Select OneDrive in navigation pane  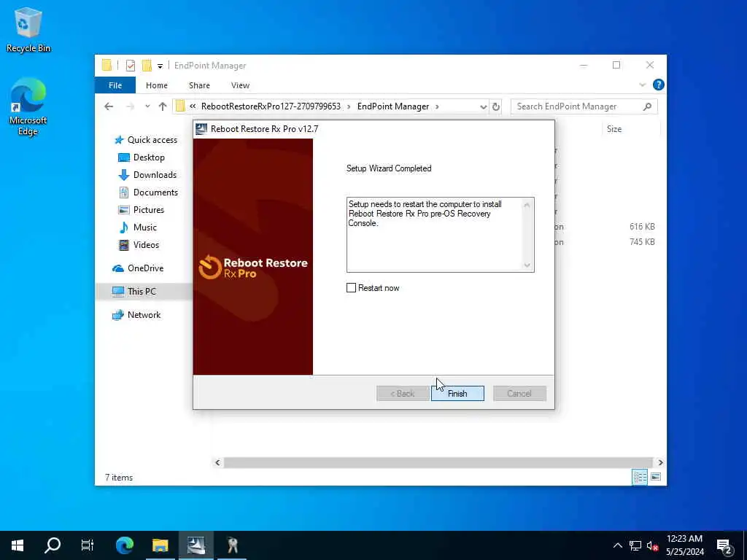(x=145, y=268)
